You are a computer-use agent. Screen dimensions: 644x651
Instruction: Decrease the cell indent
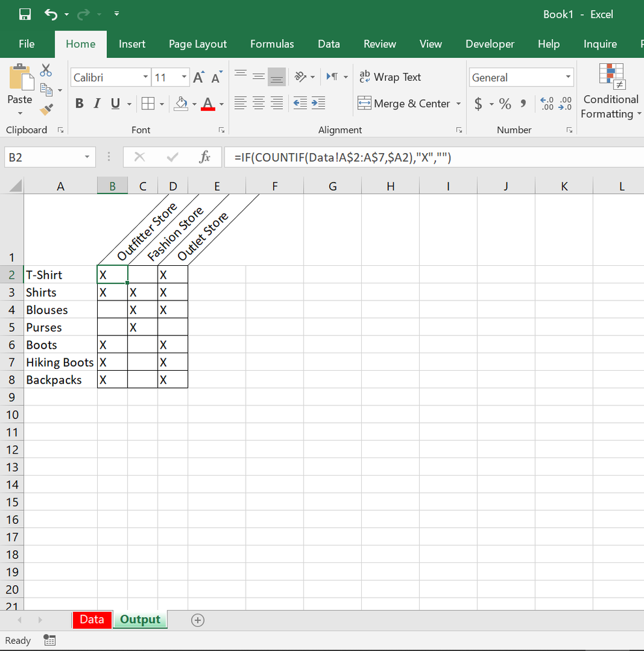point(300,103)
